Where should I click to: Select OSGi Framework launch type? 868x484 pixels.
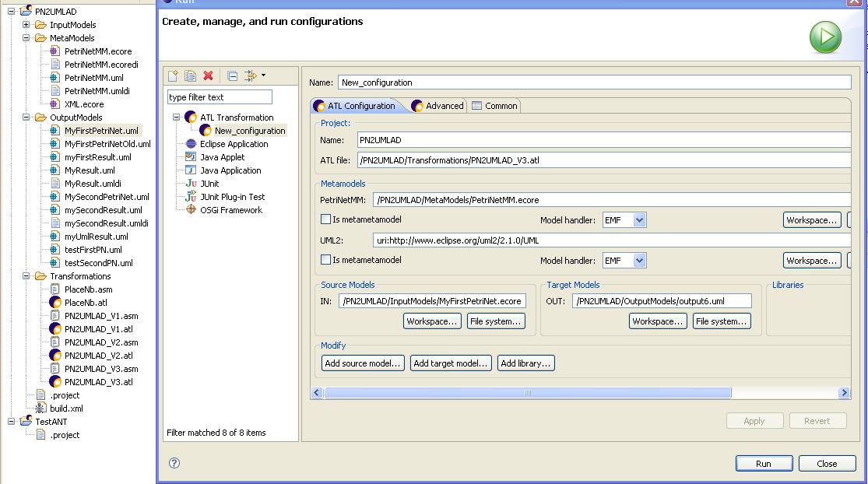[x=231, y=210]
